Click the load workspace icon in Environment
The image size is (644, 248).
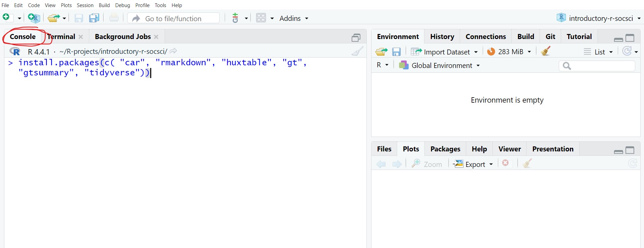coord(381,51)
